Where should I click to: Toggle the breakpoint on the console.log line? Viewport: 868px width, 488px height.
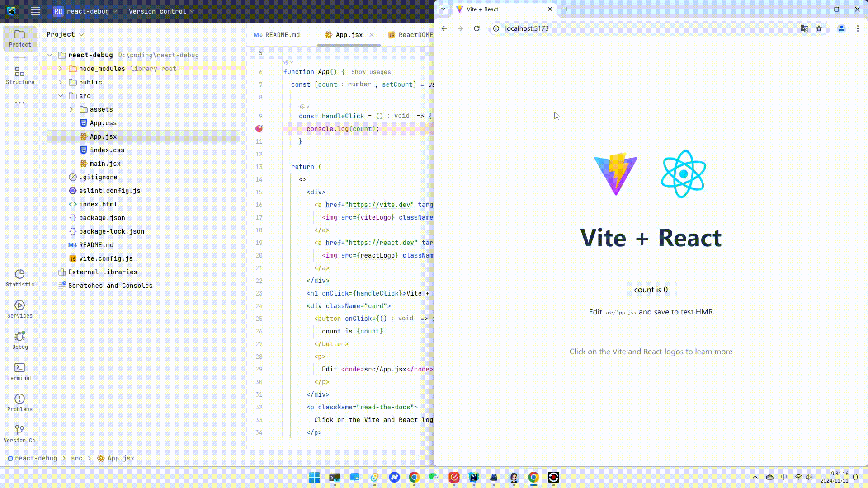click(x=259, y=129)
